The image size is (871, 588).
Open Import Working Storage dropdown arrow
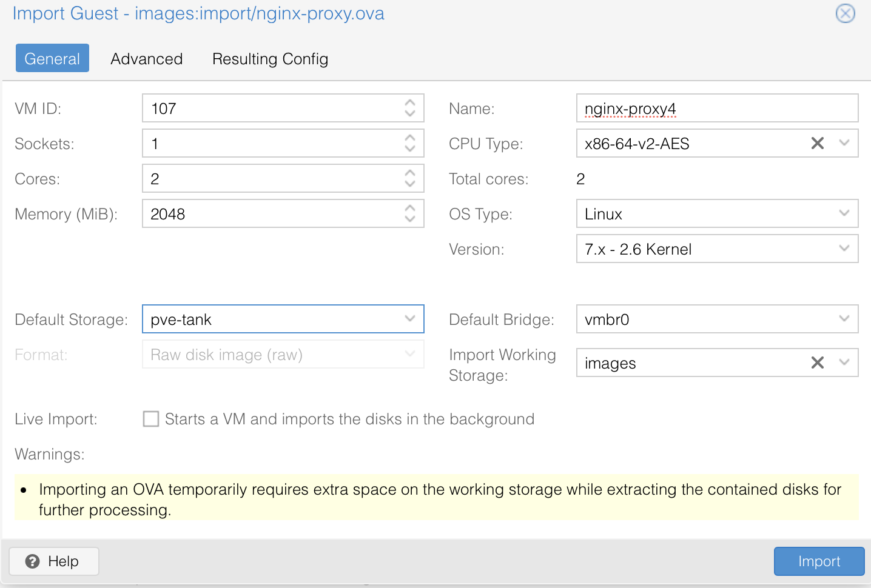coord(844,362)
